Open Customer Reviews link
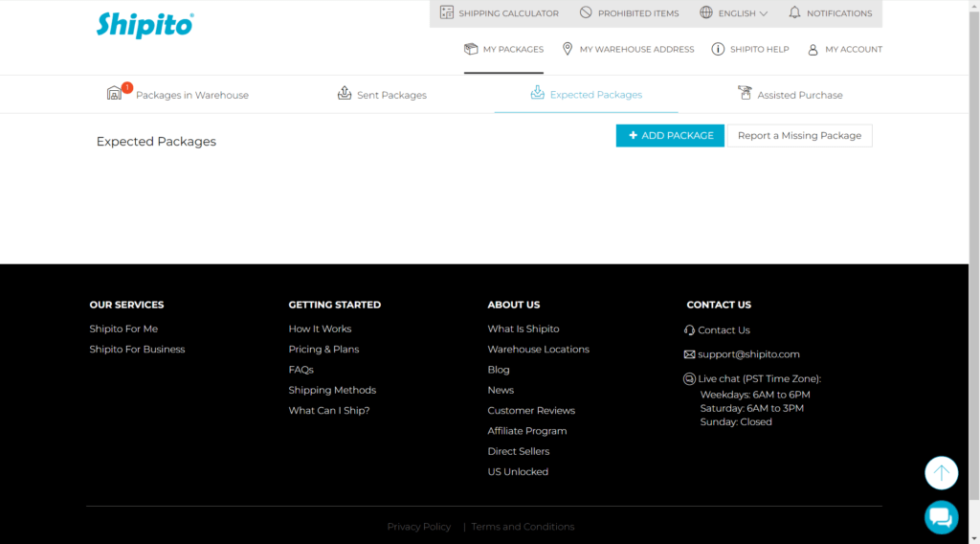Viewport: 980px width, 544px height. [531, 411]
